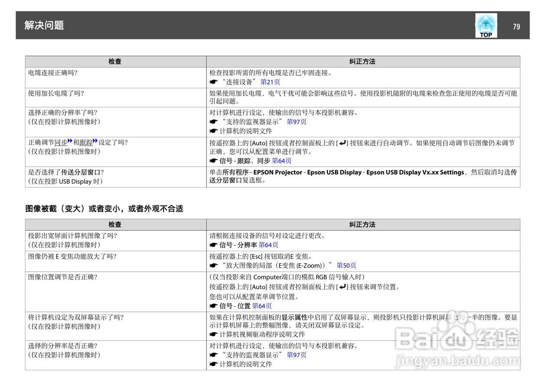The image size is (555, 392).
Task: Click the 使用加长电缆了吗? cell
Action: tap(115, 97)
